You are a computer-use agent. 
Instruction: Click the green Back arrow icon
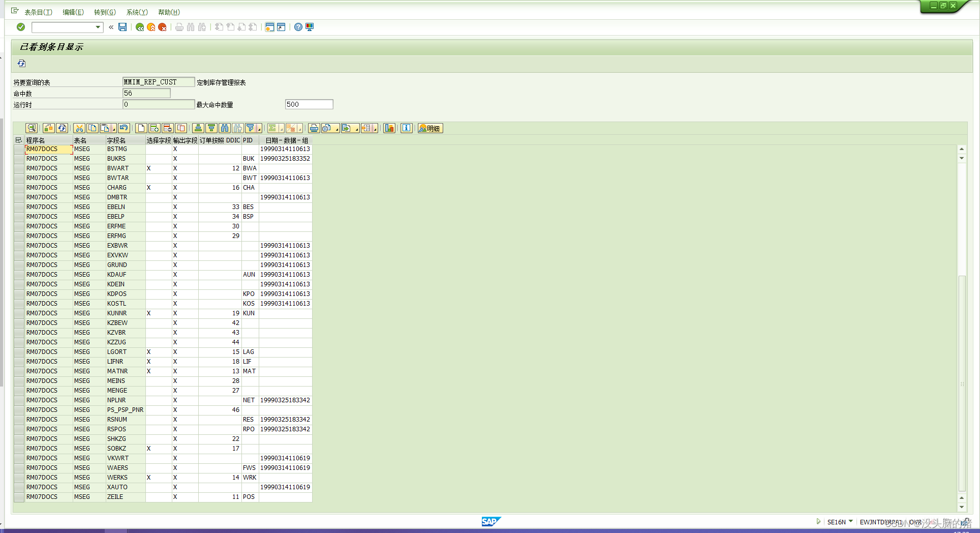click(x=140, y=27)
